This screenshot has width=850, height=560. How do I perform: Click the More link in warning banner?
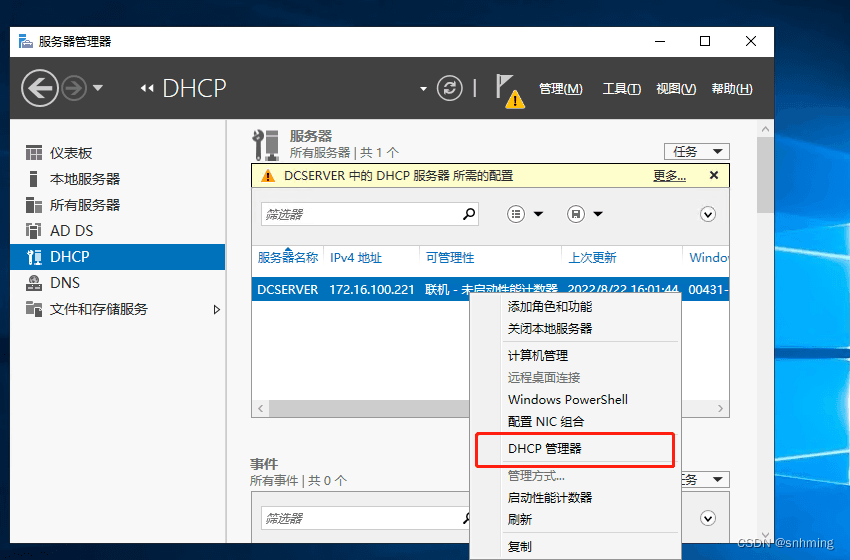[669, 176]
